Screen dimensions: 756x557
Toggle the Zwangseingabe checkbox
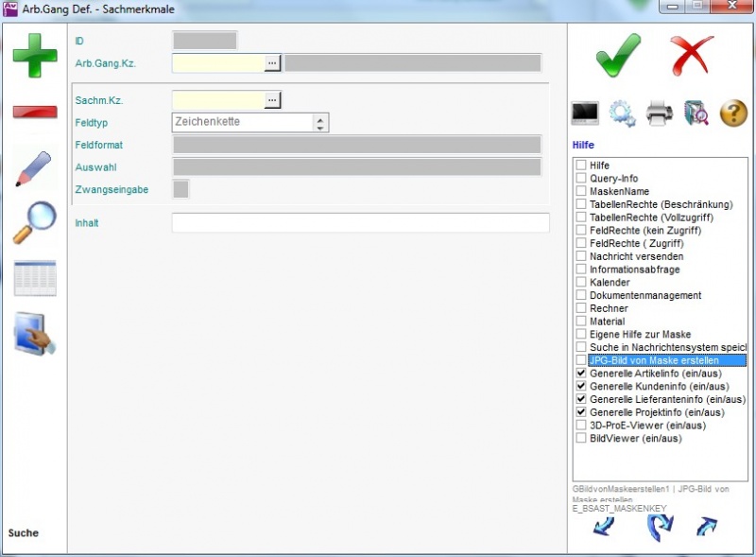click(x=180, y=189)
